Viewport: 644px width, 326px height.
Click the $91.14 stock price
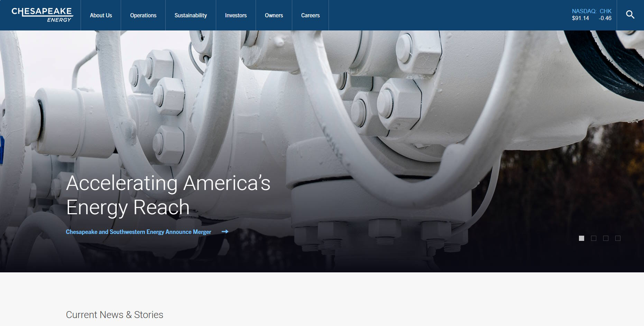tap(580, 18)
